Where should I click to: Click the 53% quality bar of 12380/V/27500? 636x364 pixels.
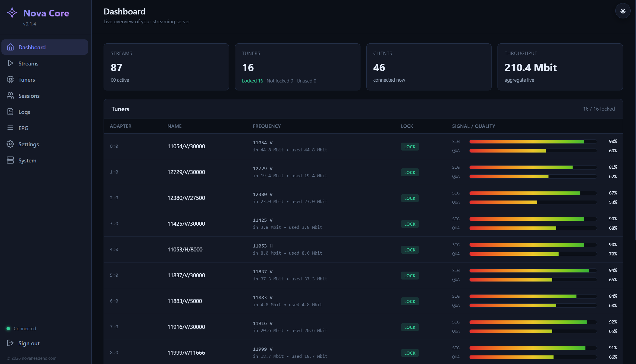pyautogui.click(x=533, y=202)
